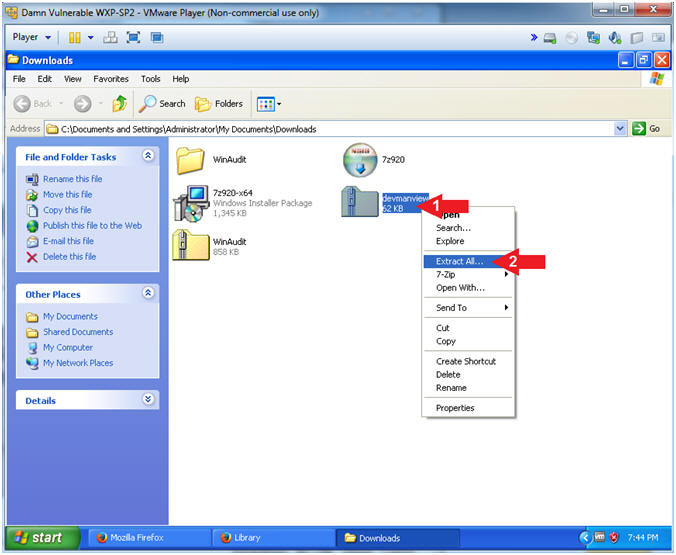Click the VMware sound card icon
The width and height of the screenshot is (676, 555).
click(x=615, y=38)
